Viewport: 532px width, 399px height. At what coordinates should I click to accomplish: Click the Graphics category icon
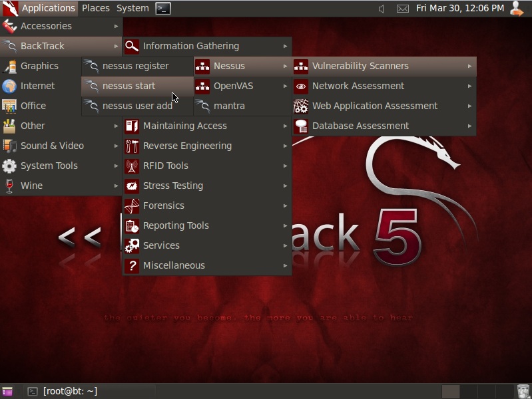(x=9, y=66)
